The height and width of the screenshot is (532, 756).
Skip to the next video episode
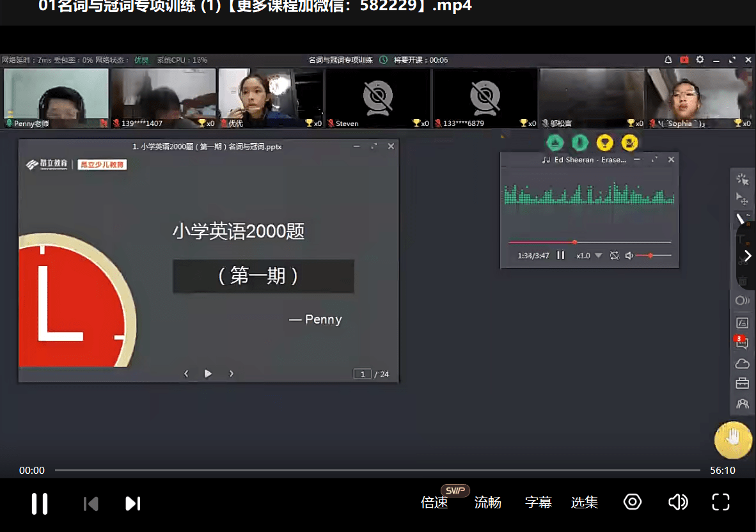132,504
